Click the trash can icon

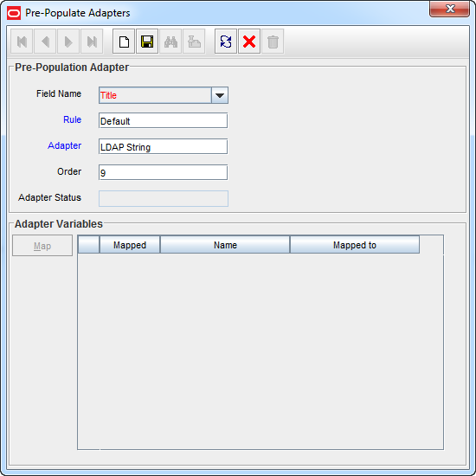273,42
